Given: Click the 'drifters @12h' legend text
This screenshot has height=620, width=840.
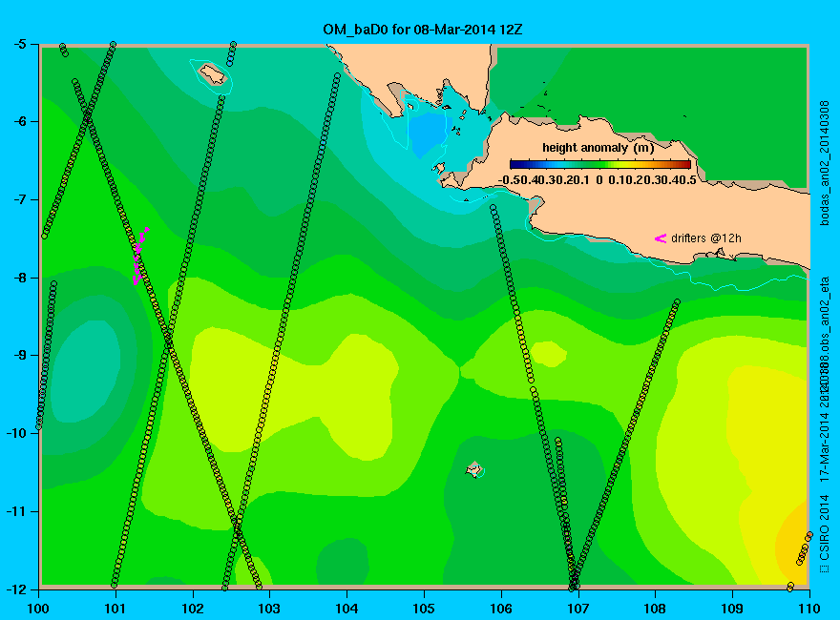Looking at the screenshot, I should pos(706,238).
